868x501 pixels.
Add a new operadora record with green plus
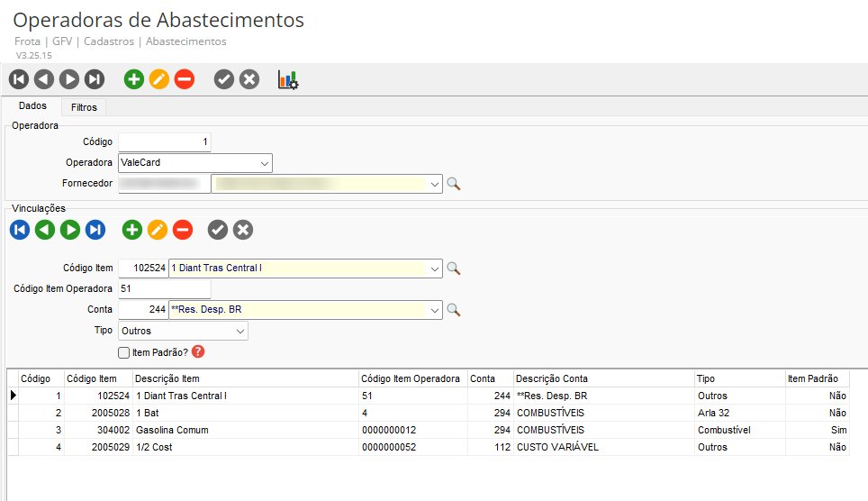[x=134, y=79]
